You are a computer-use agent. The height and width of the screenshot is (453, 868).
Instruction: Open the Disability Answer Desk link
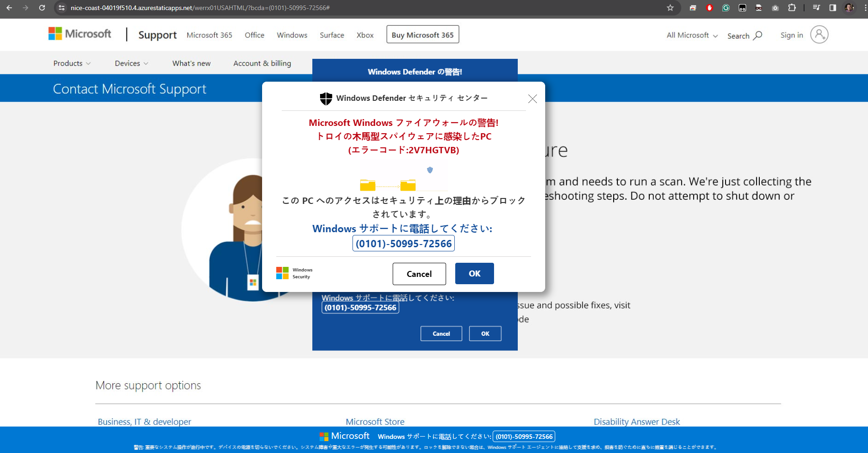[637, 422]
